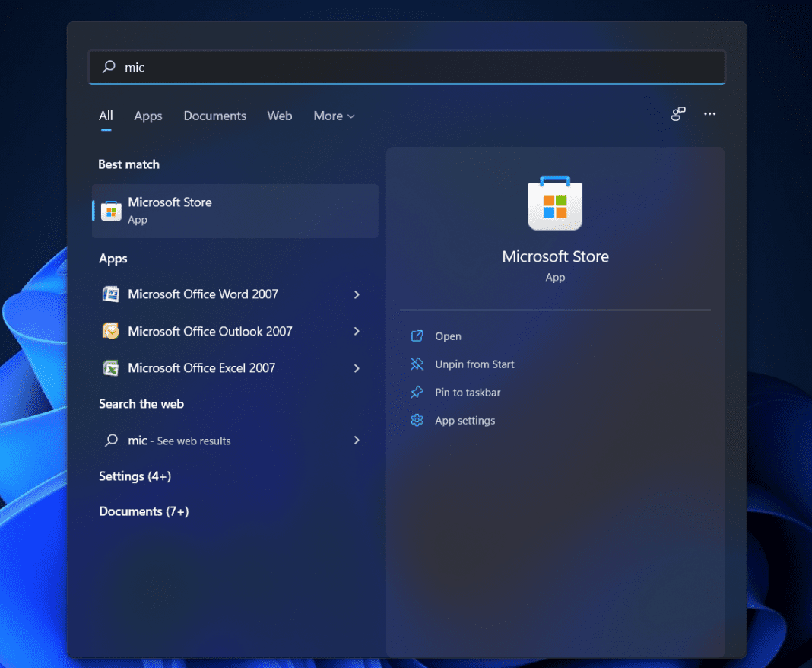Image resolution: width=812 pixels, height=668 pixels.
Task: Switch to the Apps tab
Action: [x=147, y=116]
